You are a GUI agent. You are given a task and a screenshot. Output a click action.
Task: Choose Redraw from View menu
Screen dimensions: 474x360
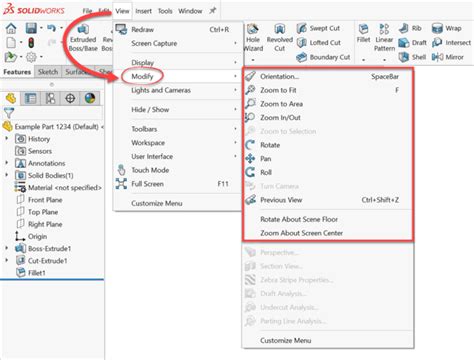(177, 29)
